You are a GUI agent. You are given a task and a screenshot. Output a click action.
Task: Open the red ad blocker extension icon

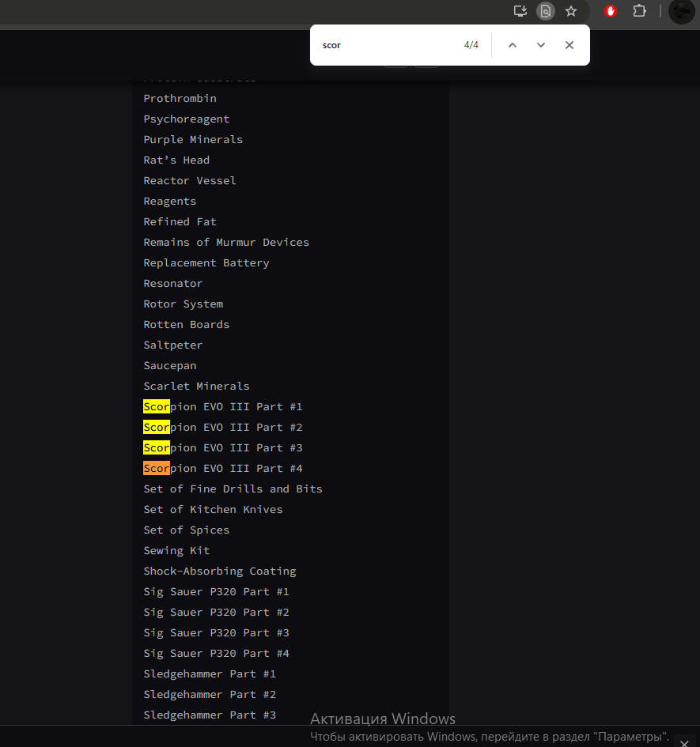(x=611, y=11)
